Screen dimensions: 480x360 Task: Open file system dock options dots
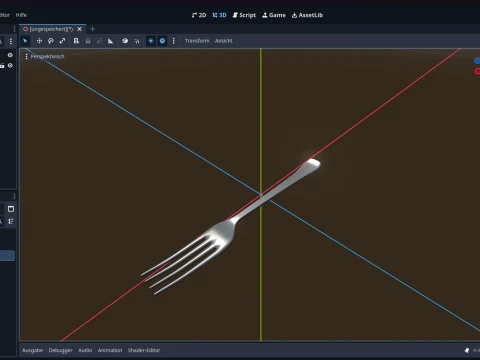click(x=14, y=196)
